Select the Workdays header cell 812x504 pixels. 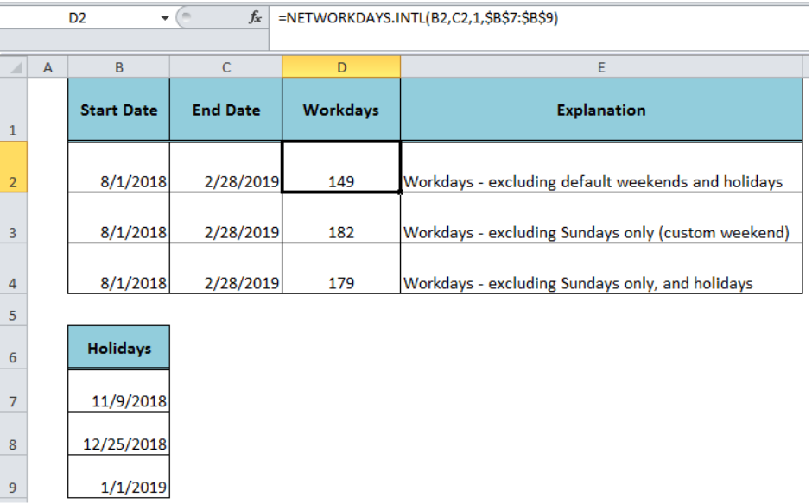pyautogui.click(x=341, y=110)
